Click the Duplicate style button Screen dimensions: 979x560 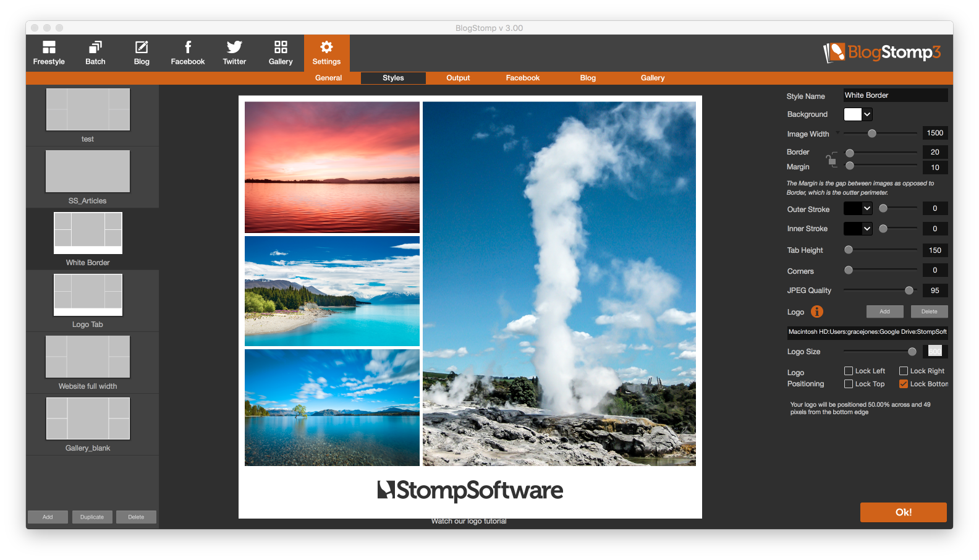(x=92, y=517)
